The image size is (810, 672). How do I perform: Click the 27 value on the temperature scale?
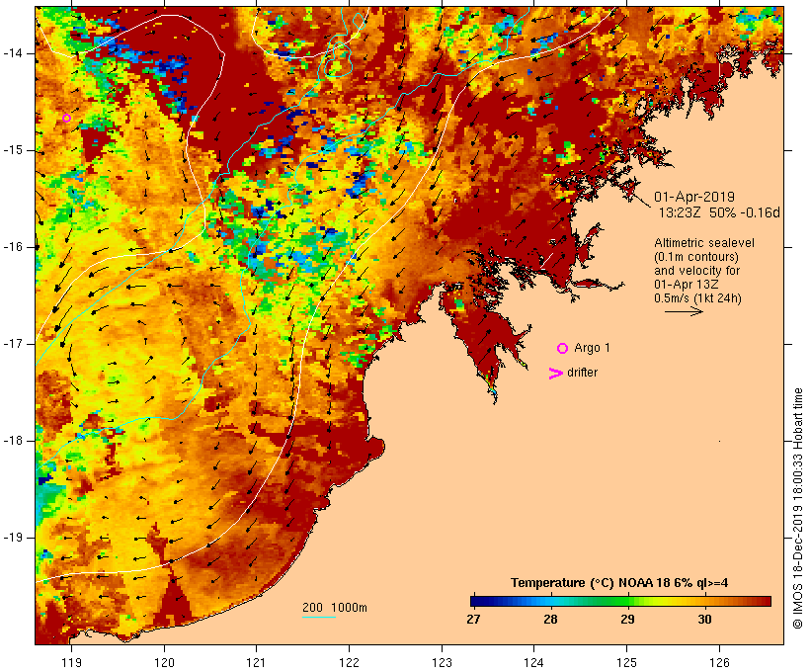(x=473, y=620)
